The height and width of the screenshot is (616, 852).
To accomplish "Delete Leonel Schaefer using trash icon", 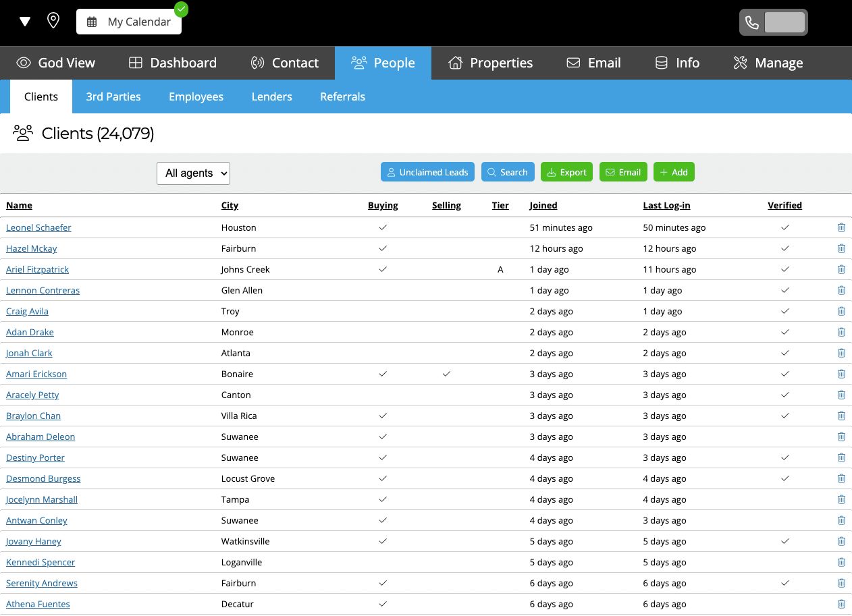I will (841, 228).
